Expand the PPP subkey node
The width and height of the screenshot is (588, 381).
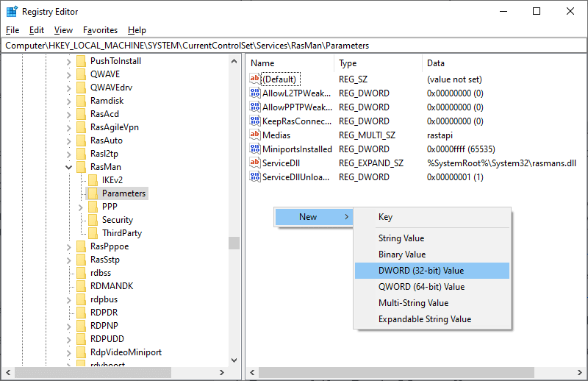pos(80,207)
